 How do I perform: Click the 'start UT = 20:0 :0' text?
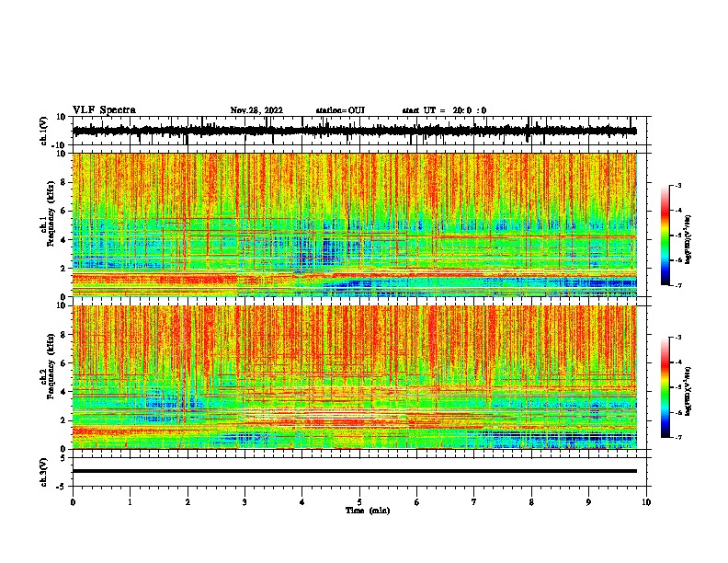tap(444, 110)
